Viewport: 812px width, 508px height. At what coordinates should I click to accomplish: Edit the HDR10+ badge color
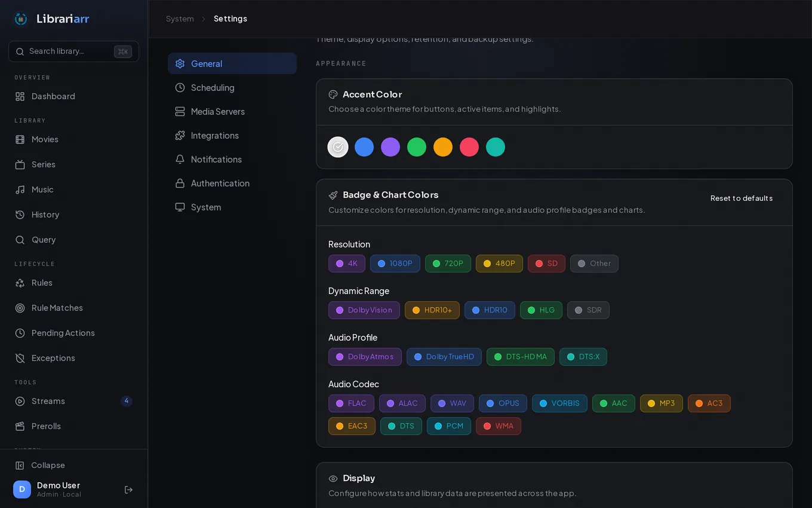coord(432,310)
